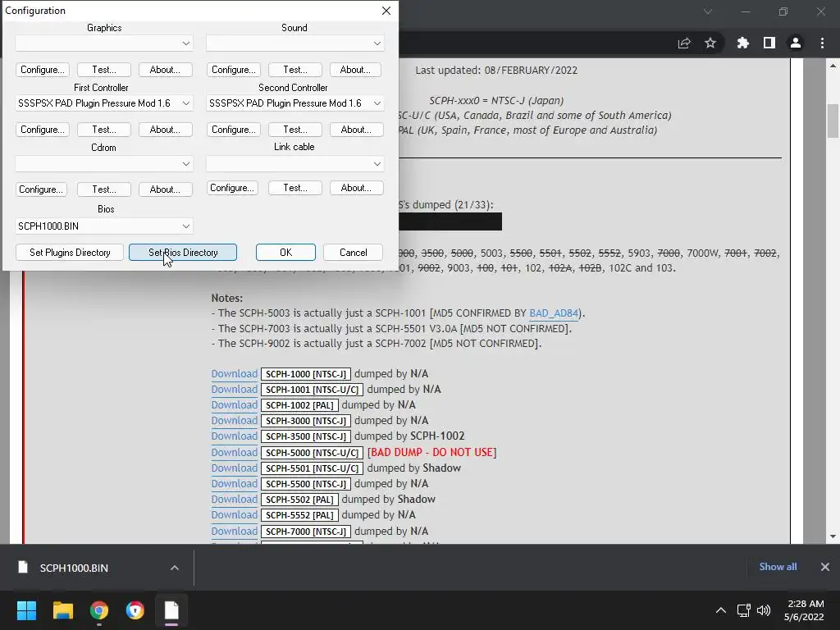Click Set Plugins Directory button
Image resolution: width=840 pixels, height=630 pixels.
(70, 253)
